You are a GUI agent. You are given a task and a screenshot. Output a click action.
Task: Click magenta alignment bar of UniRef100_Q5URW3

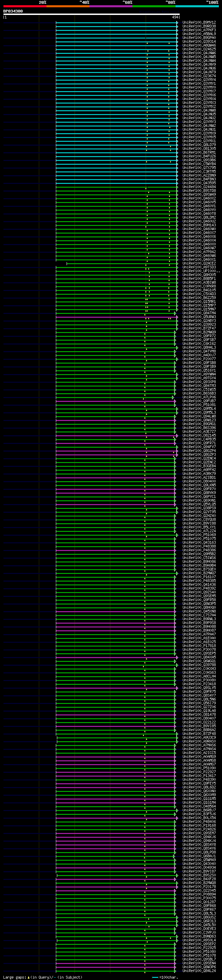(117, 317)
